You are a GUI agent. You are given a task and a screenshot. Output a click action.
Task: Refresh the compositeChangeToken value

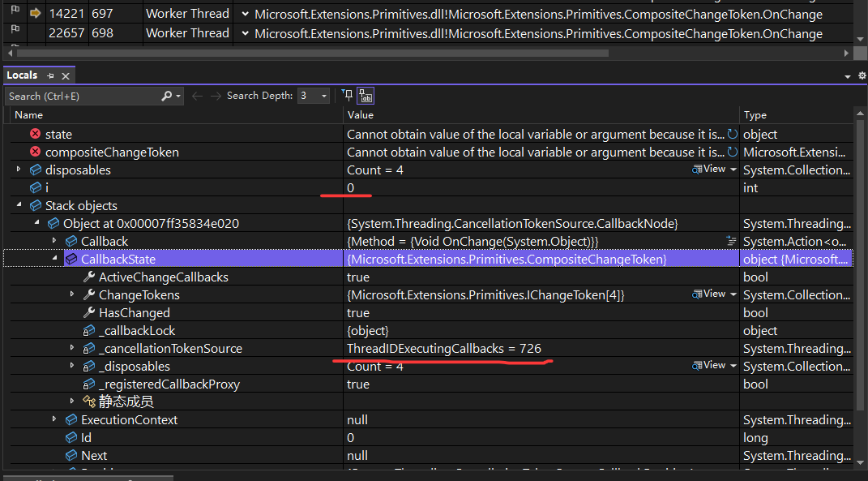coord(733,152)
